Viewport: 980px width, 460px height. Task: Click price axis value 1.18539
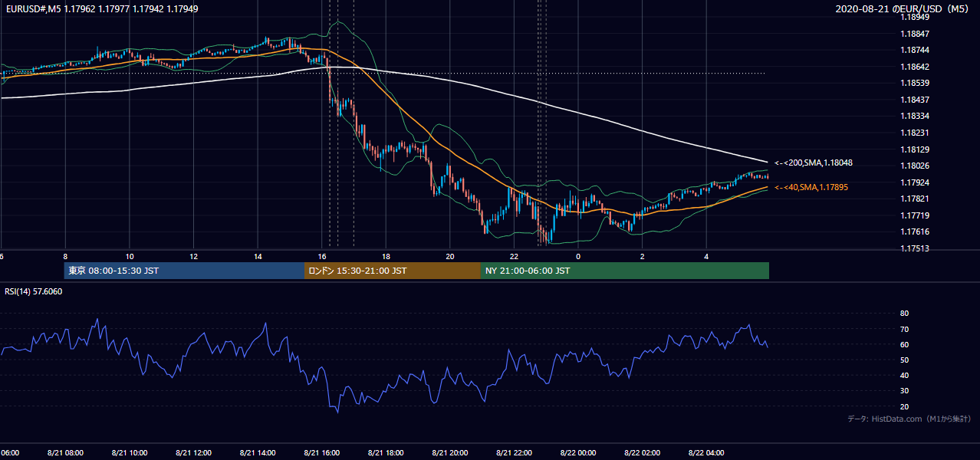915,83
